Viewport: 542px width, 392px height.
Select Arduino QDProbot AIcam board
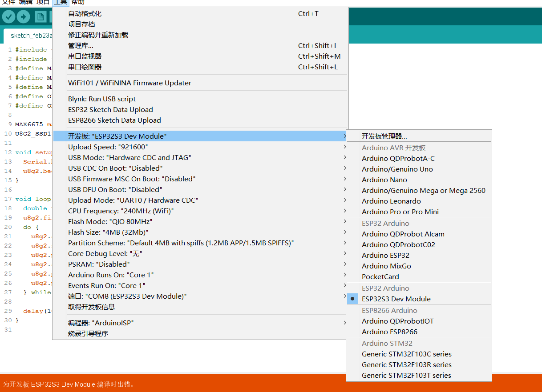pyautogui.click(x=419, y=234)
